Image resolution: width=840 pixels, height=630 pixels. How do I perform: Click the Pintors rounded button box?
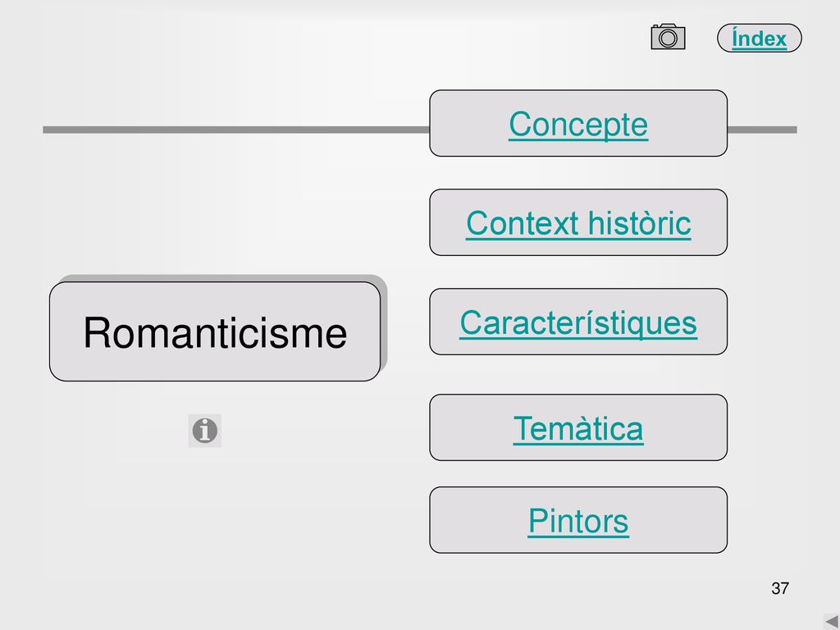(x=578, y=520)
